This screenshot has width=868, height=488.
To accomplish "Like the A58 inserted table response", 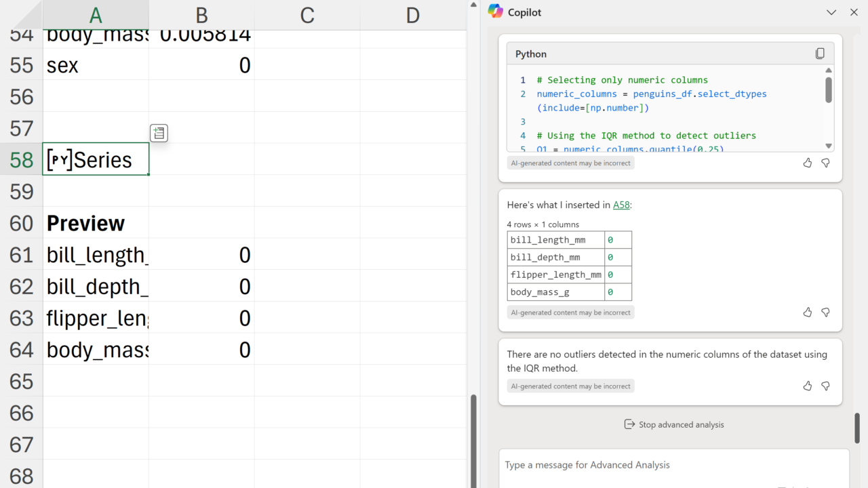I will coord(807,312).
